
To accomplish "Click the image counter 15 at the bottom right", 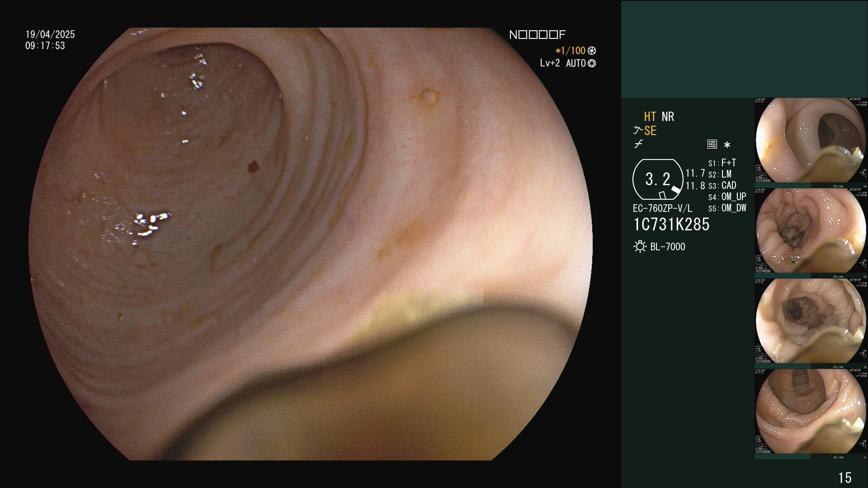I will click(x=844, y=478).
